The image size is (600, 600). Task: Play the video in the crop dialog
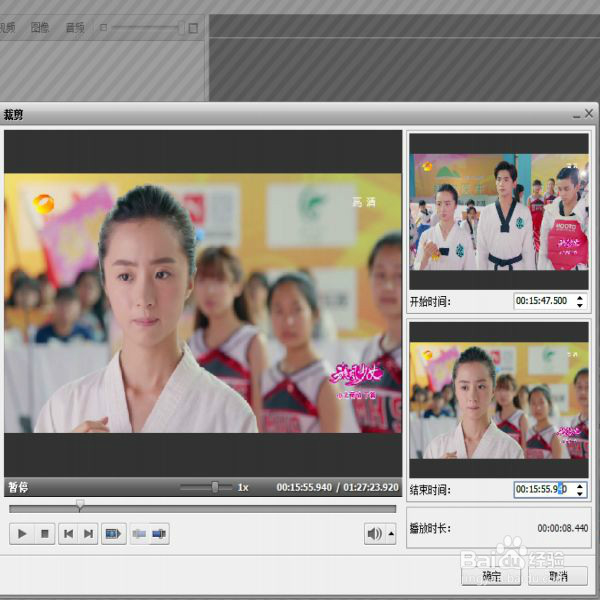[x=22, y=533]
